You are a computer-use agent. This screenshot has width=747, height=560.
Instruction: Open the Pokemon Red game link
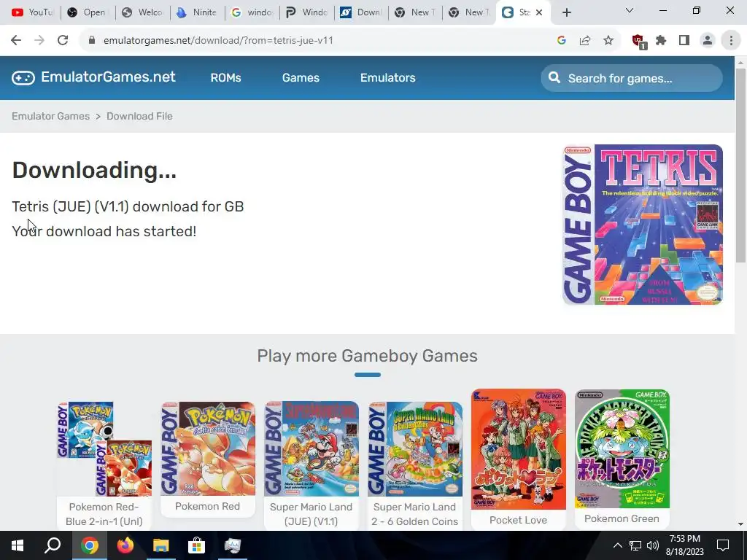click(208, 459)
